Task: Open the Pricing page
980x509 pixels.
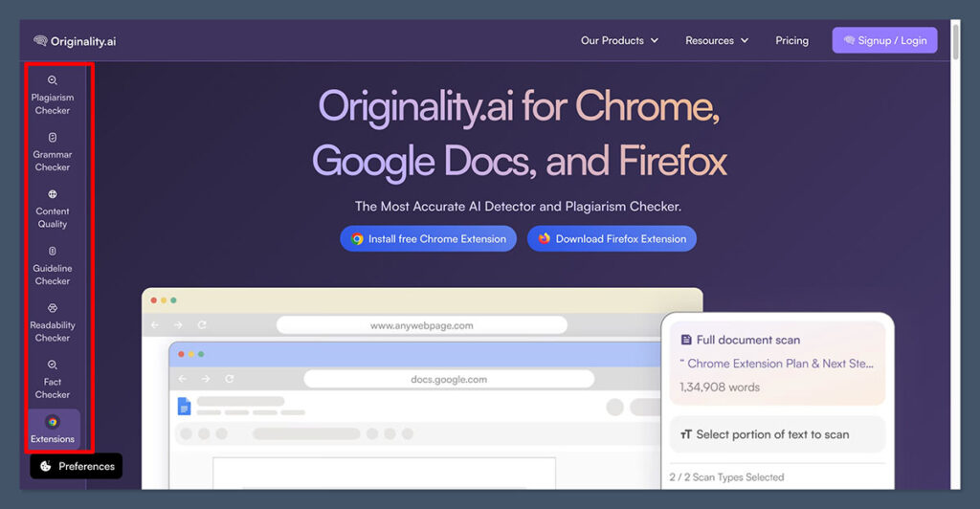Action: pyautogui.click(x=791, y=40)
